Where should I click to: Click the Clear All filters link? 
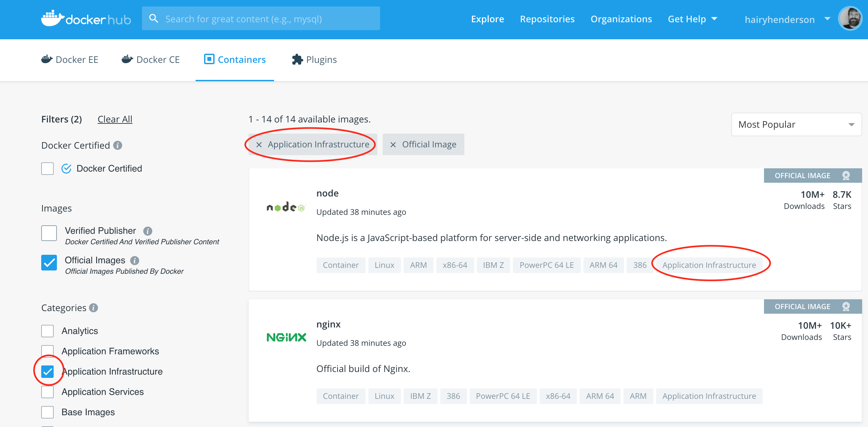pyautogui.click(x=115, y=119)
